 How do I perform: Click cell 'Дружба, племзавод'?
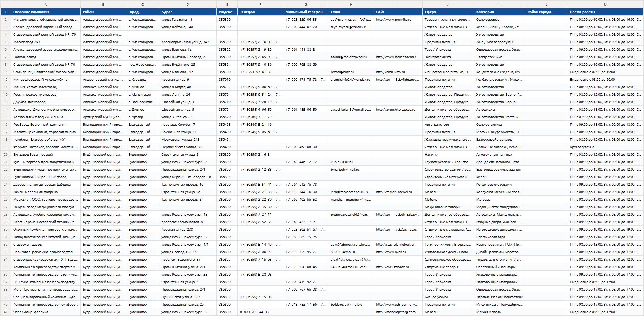pyautogui.click(x=46, y=102)
